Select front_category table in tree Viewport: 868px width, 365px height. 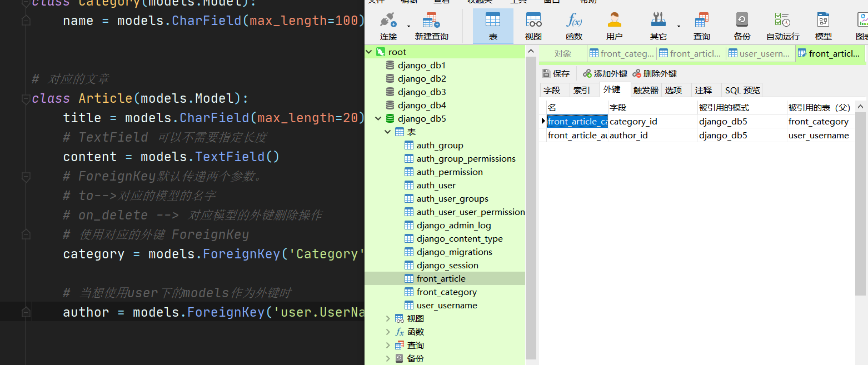[447, 292]
